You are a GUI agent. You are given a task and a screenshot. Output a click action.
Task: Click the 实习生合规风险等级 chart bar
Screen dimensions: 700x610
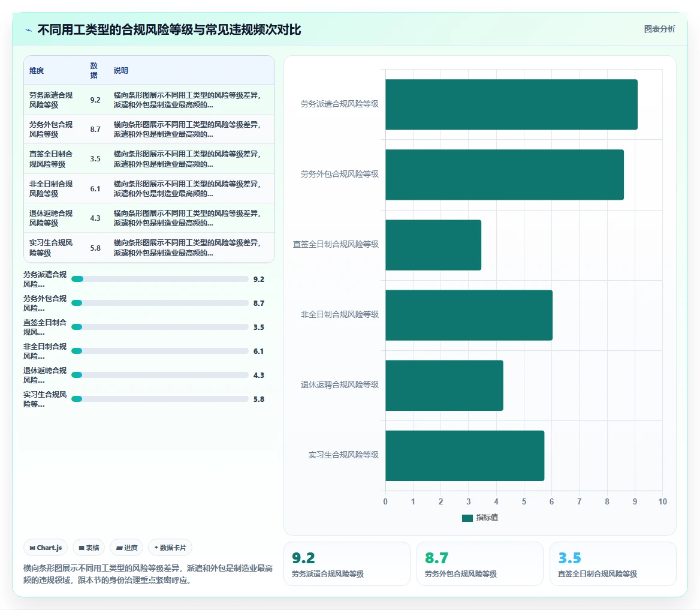click(464, 455)
